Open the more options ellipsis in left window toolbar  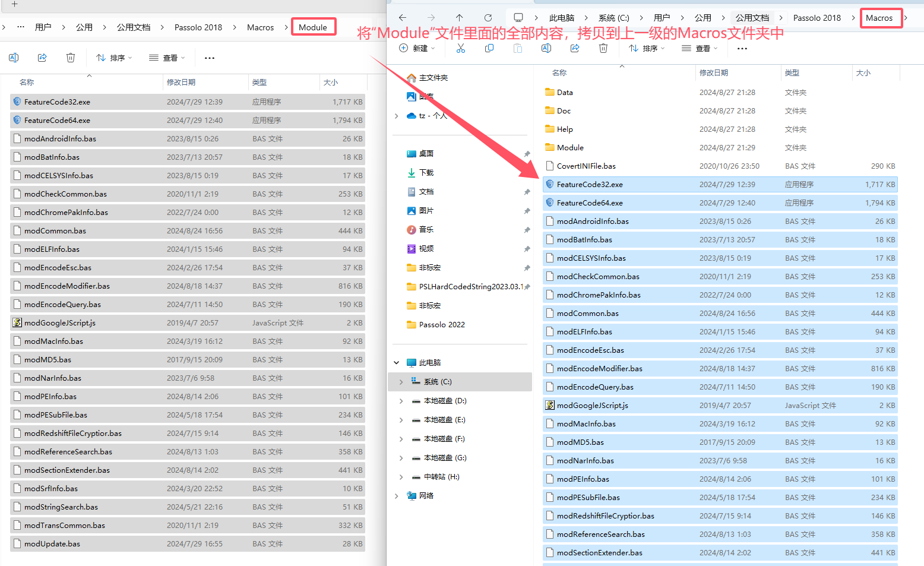[210, 58]
